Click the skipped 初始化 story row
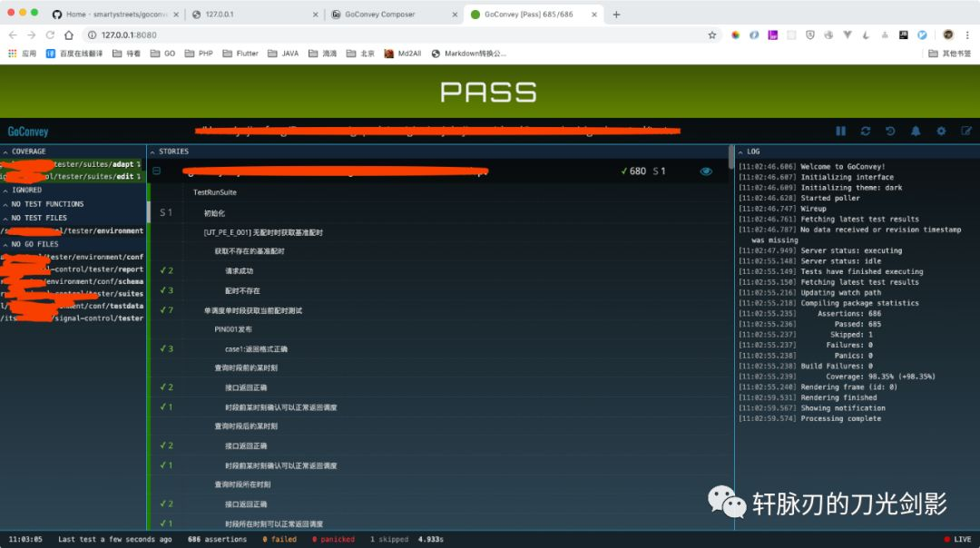Viewport: 980px width, 548px height. (439, 213)
